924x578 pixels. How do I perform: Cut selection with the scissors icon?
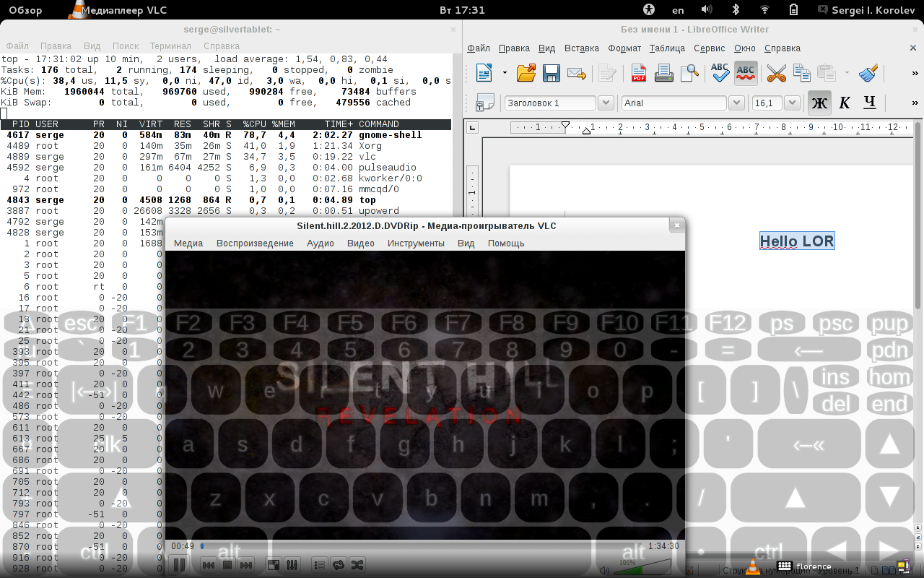click(776, 73)
